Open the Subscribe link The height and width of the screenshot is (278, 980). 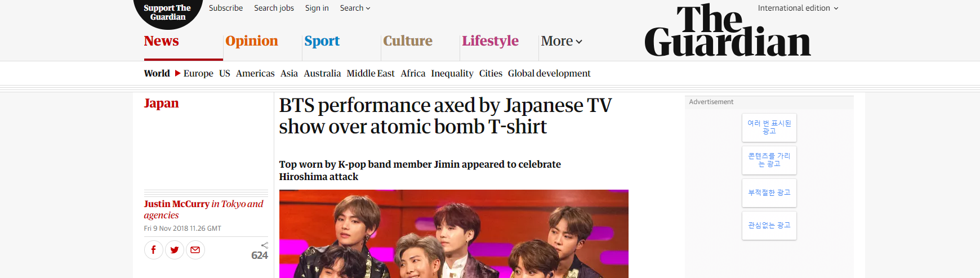226,8
